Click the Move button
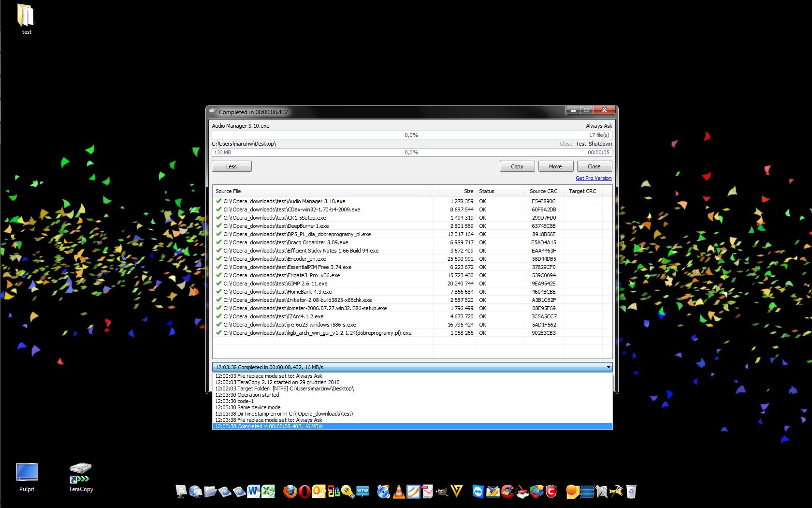812x508 pixels. pos(556,166)
